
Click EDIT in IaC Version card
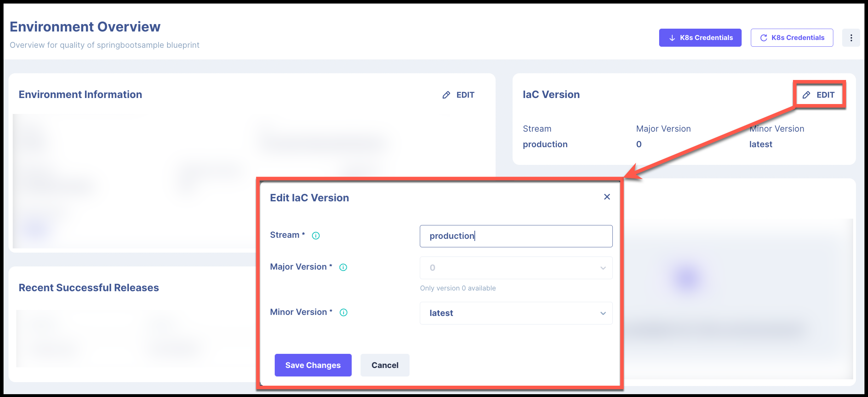pyautogui.click(x=825, y=95)
